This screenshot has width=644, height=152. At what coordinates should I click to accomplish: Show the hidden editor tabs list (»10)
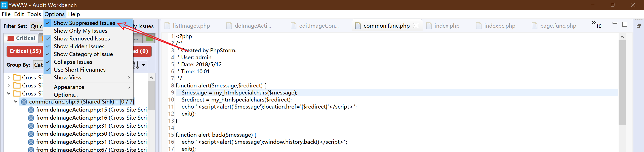(596, 24)
